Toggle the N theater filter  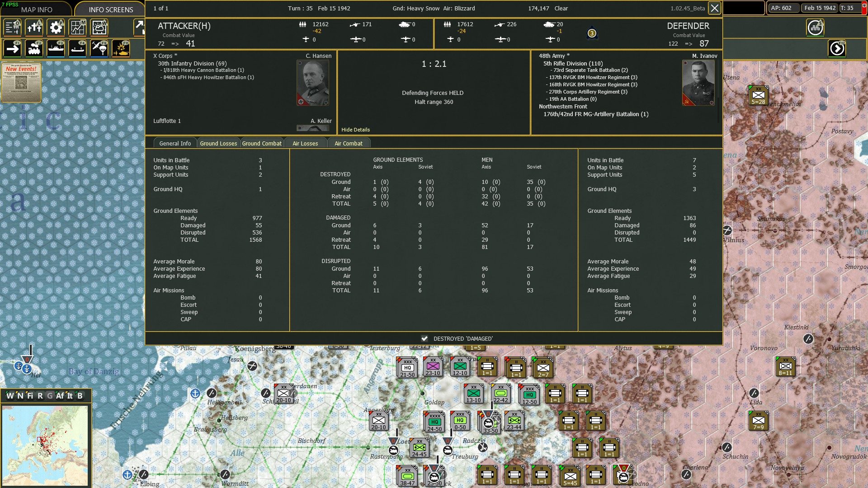(20, 396)
